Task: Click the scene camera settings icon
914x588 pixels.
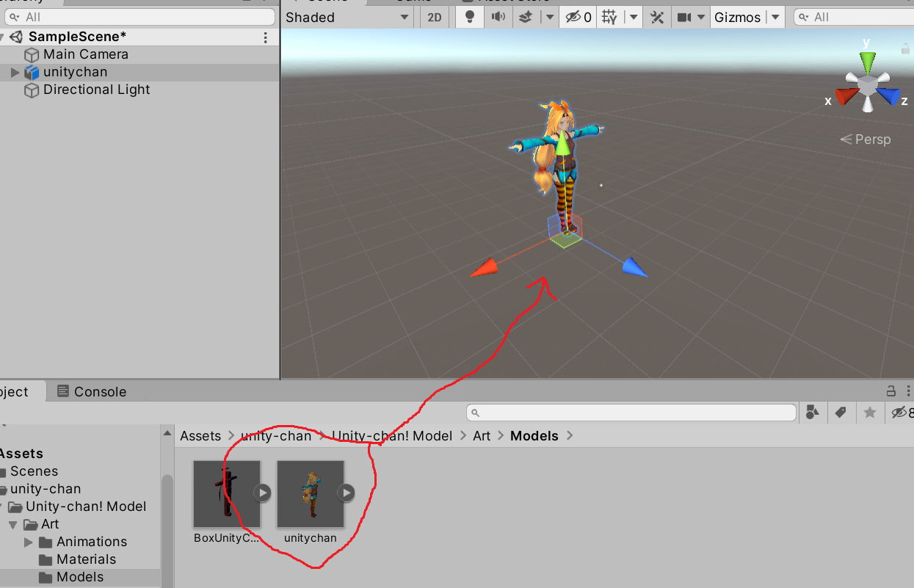Action: tap(684, 17)
